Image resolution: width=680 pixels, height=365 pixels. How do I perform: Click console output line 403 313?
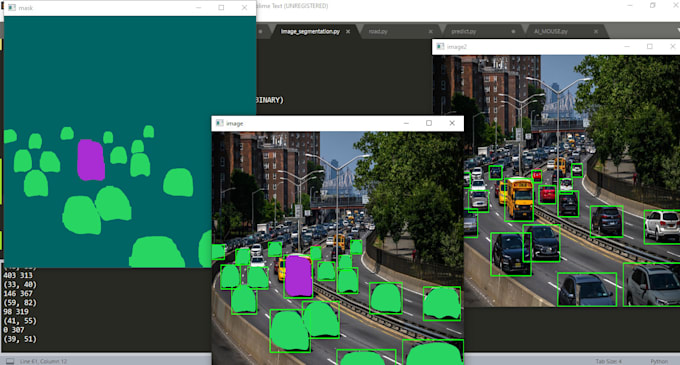(18, 275)
